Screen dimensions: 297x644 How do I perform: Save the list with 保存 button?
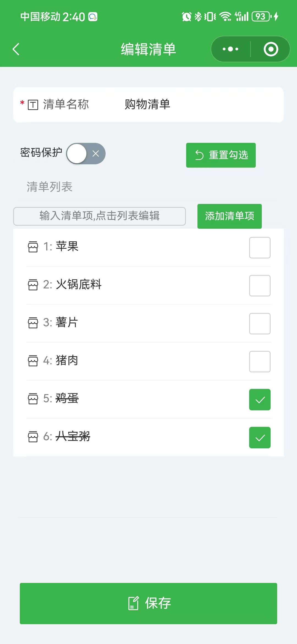[148, 603]
